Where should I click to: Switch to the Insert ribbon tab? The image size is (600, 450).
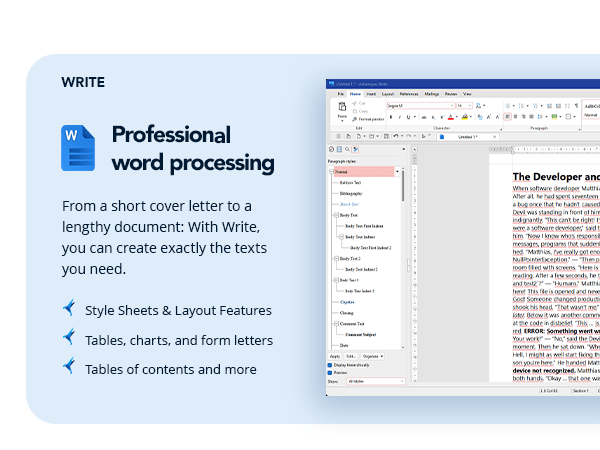371,94
